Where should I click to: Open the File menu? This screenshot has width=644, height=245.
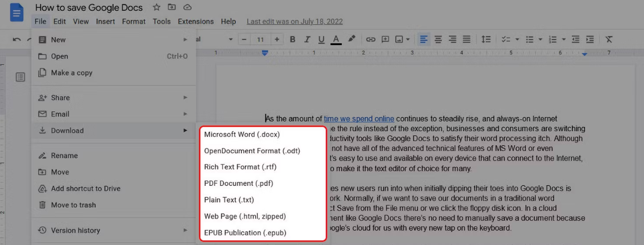pyautogui.click(x=40, y=21)
